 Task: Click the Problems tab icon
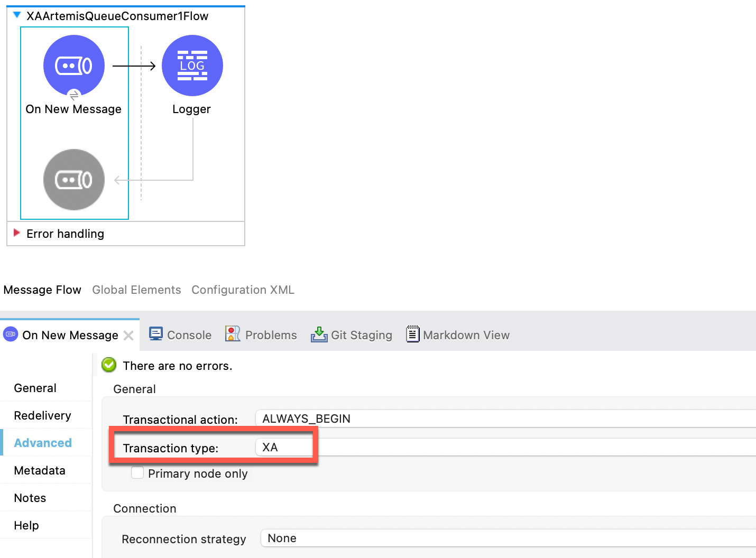(233, 334)
